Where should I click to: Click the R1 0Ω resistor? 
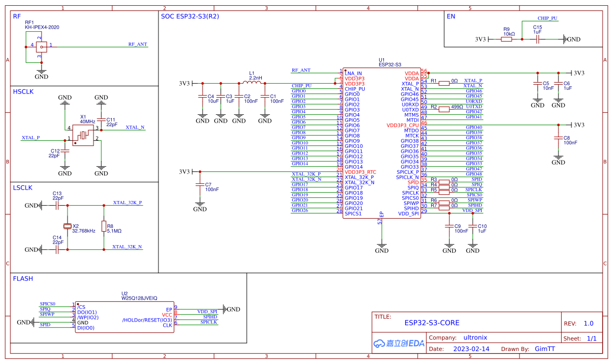(x=444, y=83)
